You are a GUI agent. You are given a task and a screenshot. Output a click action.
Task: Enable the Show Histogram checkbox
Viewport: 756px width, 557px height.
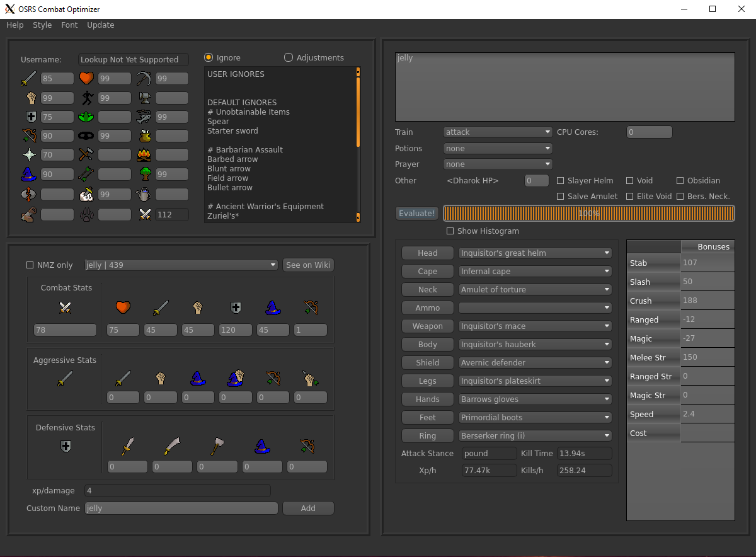click(450, 231)
